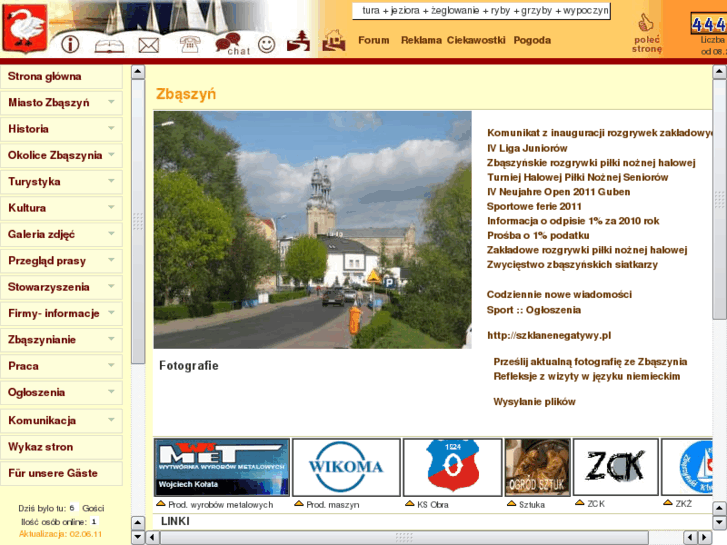Click triangle icon beside ZCK label

click(x=580, y=502)
